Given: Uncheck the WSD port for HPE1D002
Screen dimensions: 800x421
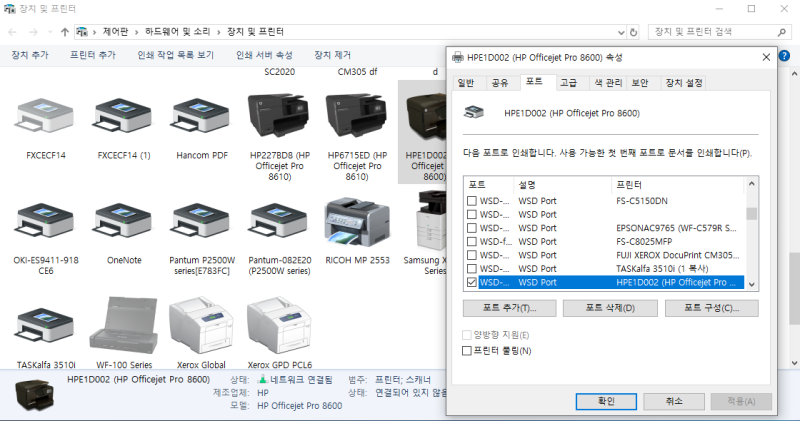Looking at the screenshot, I should [472, 282].
